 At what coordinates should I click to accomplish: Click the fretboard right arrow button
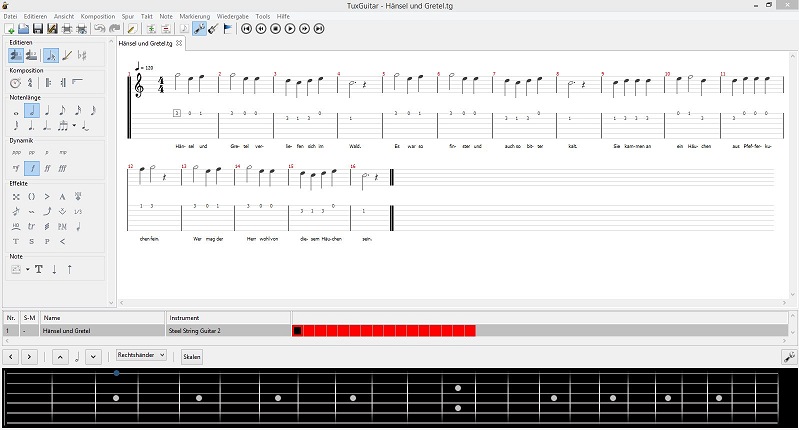(x=29, y=357)
